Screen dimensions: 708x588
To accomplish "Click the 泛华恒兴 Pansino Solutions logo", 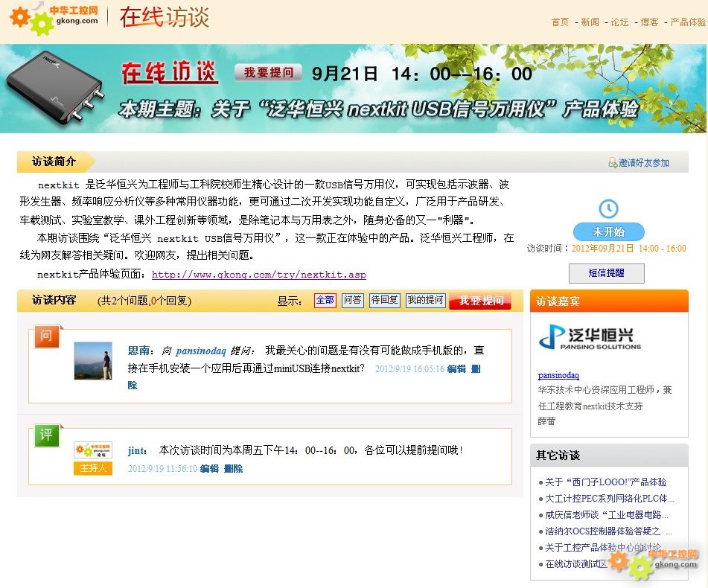I will [590, 336].
